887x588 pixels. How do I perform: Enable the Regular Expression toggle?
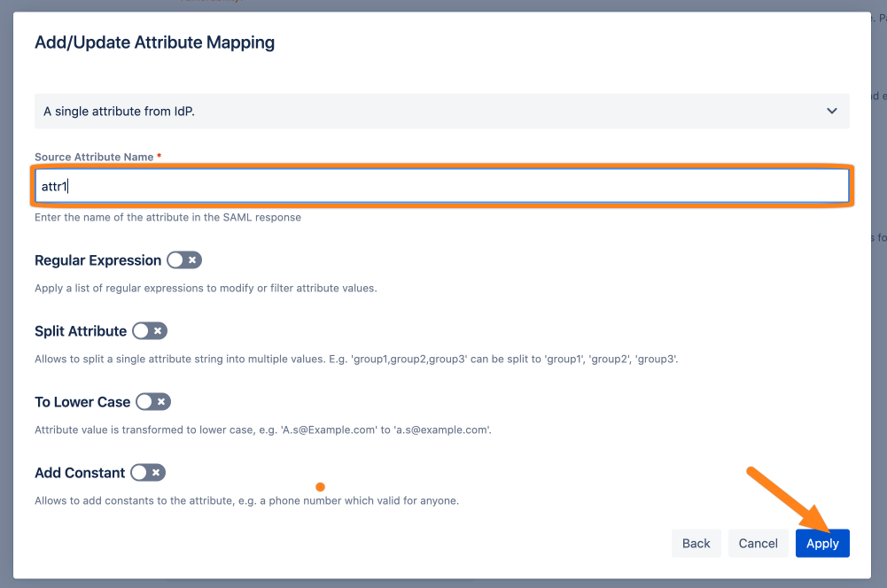point(183,260)
